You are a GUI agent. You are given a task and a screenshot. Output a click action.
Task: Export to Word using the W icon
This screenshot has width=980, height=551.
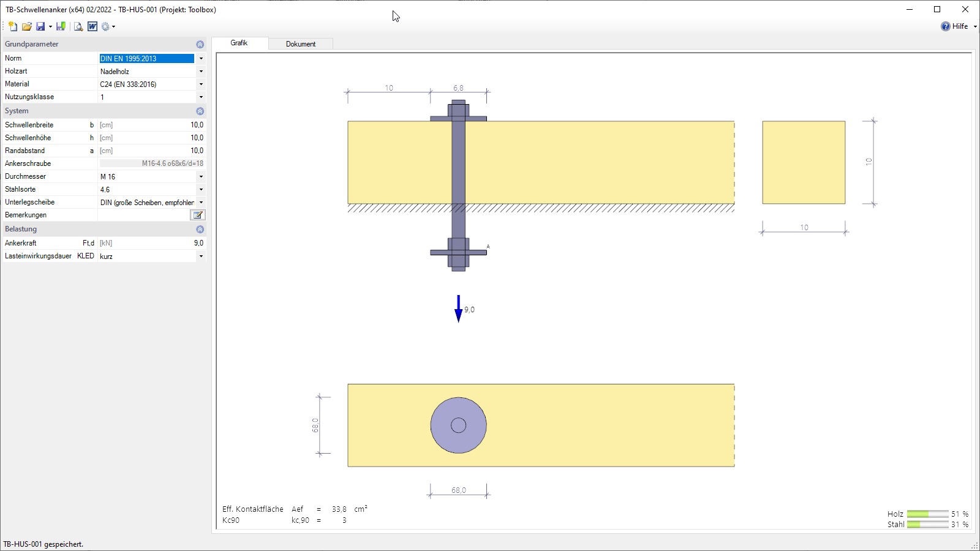point(92,26)
